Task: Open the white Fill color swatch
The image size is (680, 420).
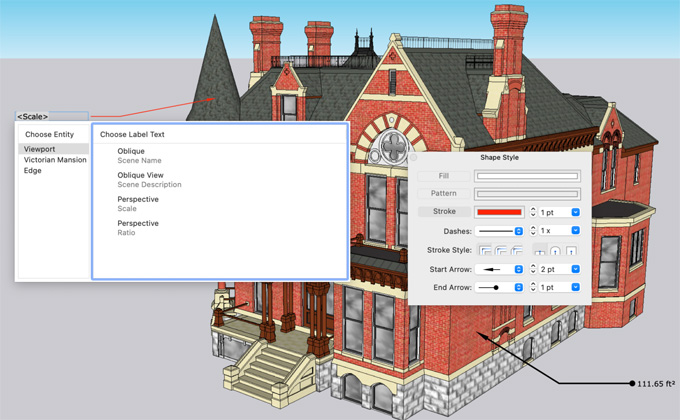Action: point(527,176)
